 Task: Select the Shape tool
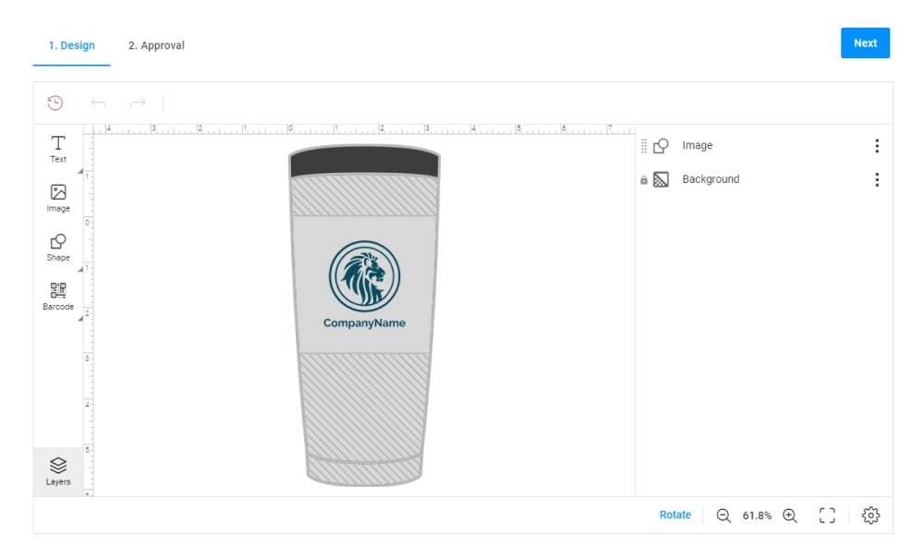[57, 248]
